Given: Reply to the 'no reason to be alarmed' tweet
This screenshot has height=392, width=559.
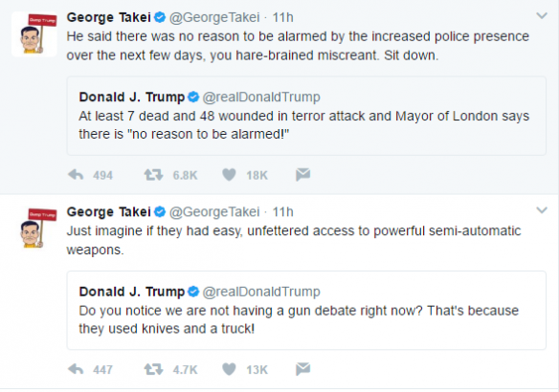Looking at the screenshot, I should pyautogui.click(x=76, y=174).
